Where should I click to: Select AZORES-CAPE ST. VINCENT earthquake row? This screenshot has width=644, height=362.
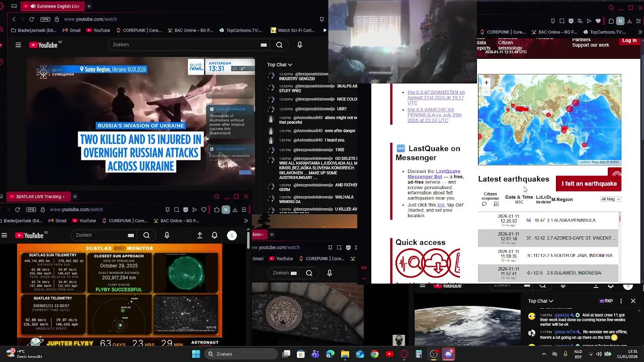548,238
